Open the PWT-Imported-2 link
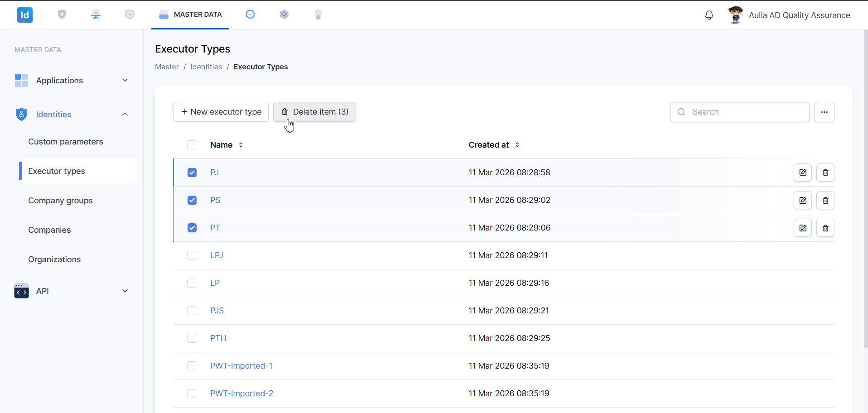The height and width of the screenshot is (413, 868). (x=241, y=394)
